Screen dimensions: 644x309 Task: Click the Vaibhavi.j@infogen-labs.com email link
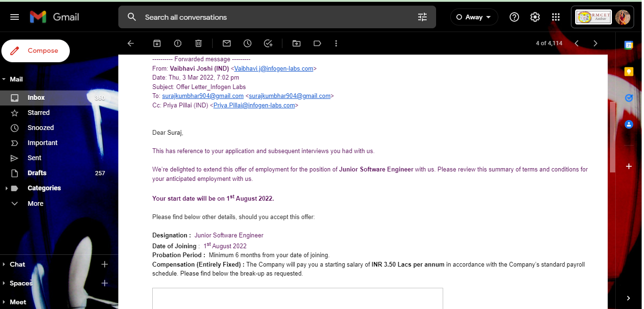pos(273,68)
